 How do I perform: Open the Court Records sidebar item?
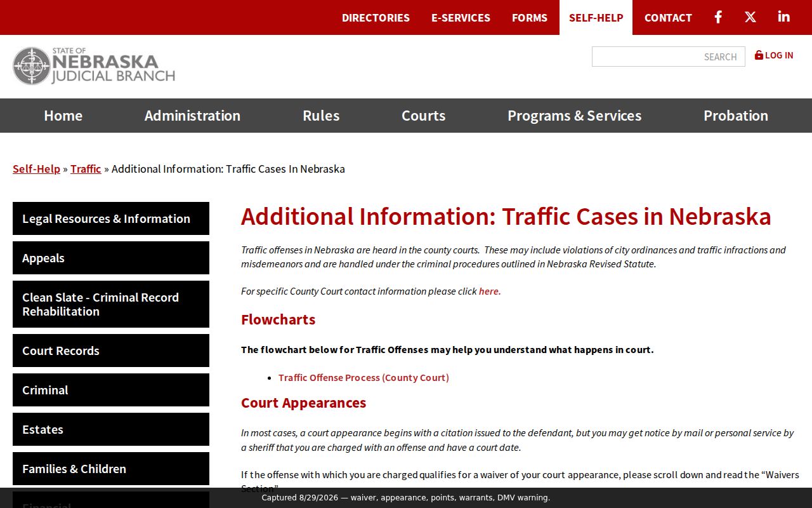(x=111, y=351)
